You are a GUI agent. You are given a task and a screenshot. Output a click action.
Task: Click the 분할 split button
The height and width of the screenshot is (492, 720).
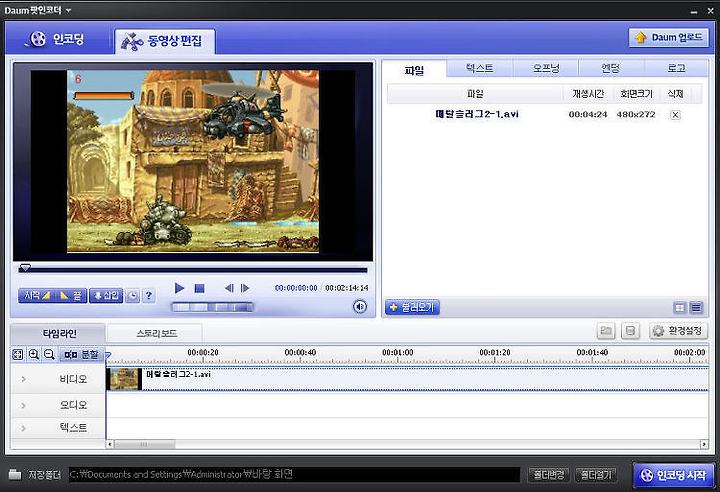(x=81, y=355)
